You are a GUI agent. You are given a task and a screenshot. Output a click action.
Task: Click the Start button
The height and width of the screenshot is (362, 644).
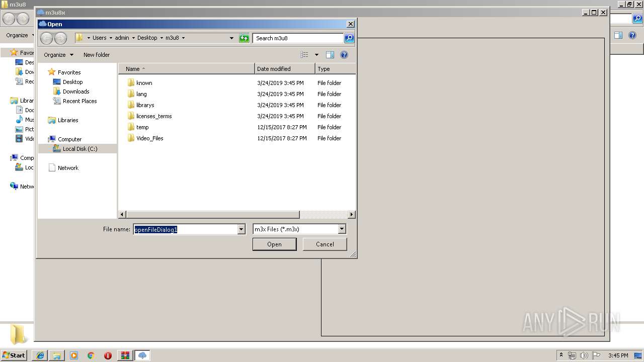[x=14, y=355]
